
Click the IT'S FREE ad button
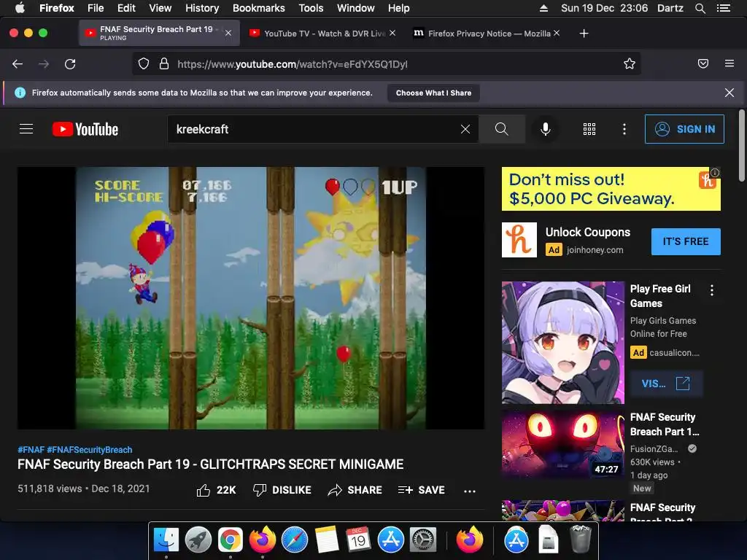point(686,241)
